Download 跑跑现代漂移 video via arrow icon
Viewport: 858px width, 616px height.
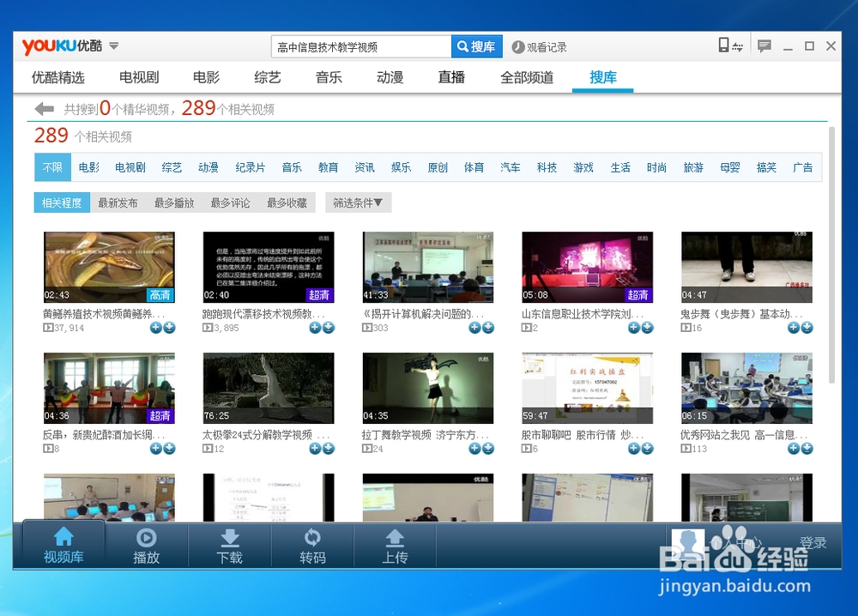tap(329, 328)
